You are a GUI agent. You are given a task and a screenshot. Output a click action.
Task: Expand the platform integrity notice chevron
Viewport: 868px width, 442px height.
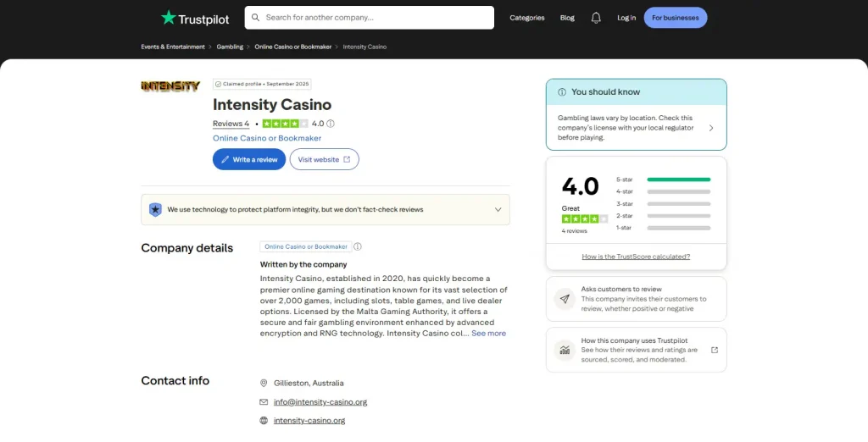point(498,210)
